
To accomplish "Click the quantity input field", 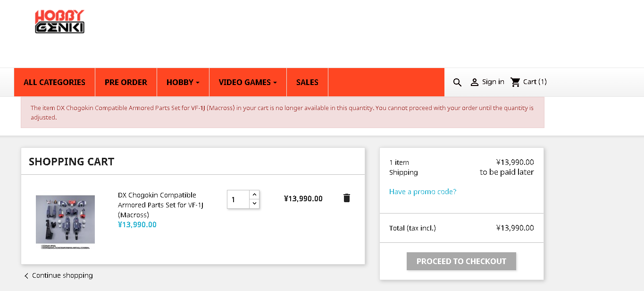I will 238,199.
